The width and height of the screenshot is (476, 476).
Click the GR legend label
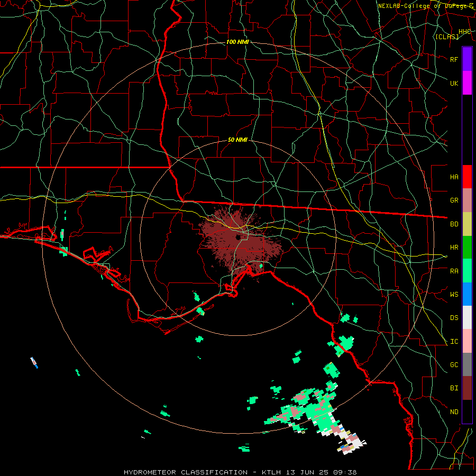[x=454, y=200]
